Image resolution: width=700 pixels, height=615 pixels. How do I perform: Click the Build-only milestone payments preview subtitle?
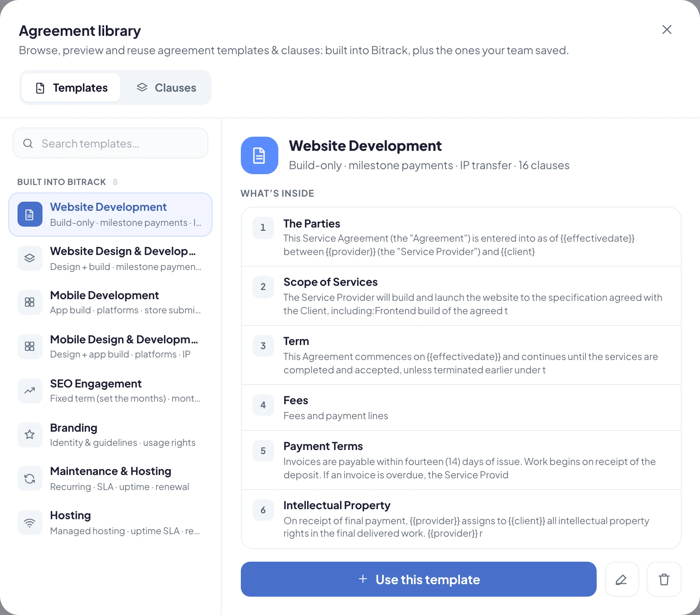click(429, 165)
